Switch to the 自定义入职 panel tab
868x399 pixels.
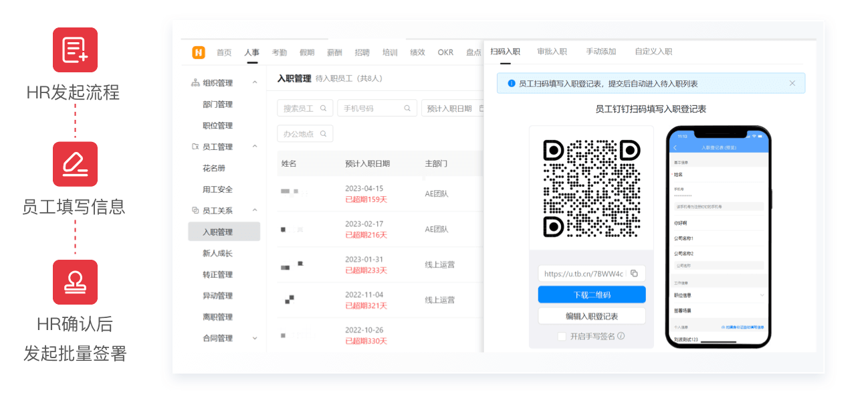click(653, 52)
